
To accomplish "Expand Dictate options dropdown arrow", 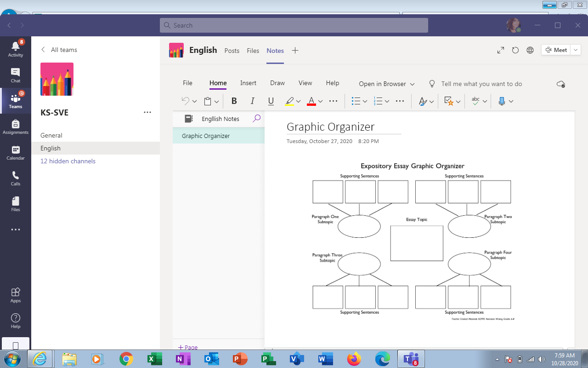I will tap(511, 102).
